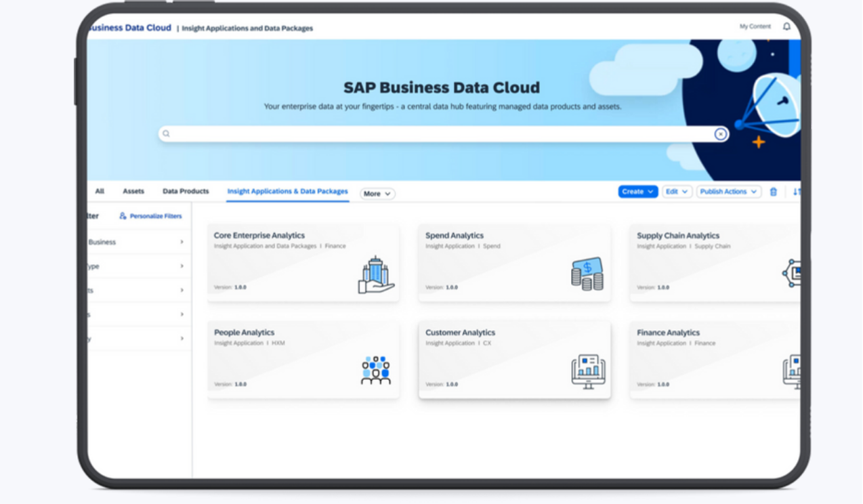The width and height of the screenshot is (863, 504).
Task: Open Core Enterprise Analytics card title
Action: 259,236
